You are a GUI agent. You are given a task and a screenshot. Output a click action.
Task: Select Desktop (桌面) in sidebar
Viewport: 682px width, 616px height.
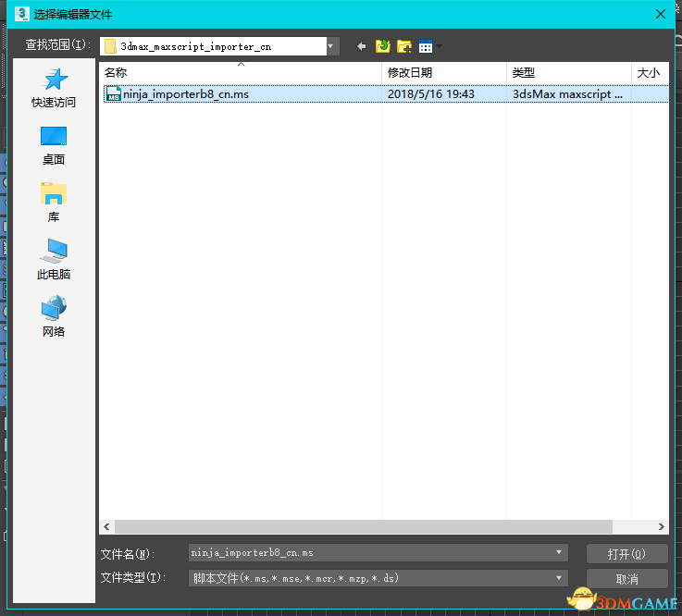pos(54,146)
